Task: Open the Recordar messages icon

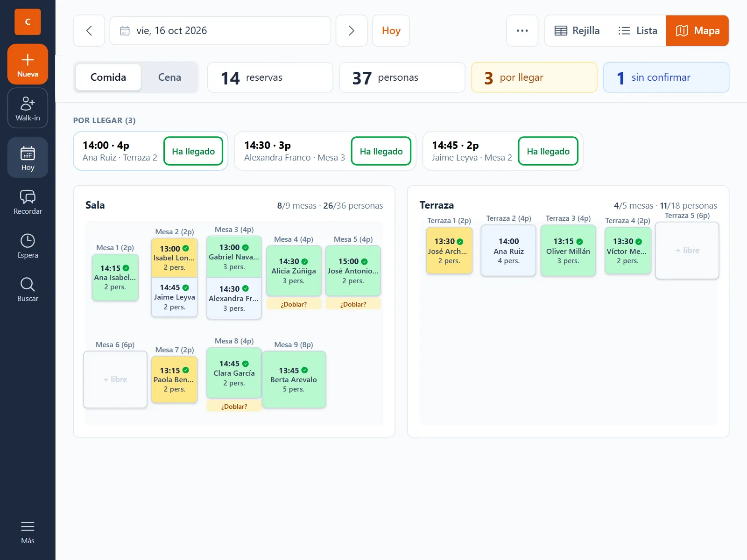Action: [x=28, y=202]
